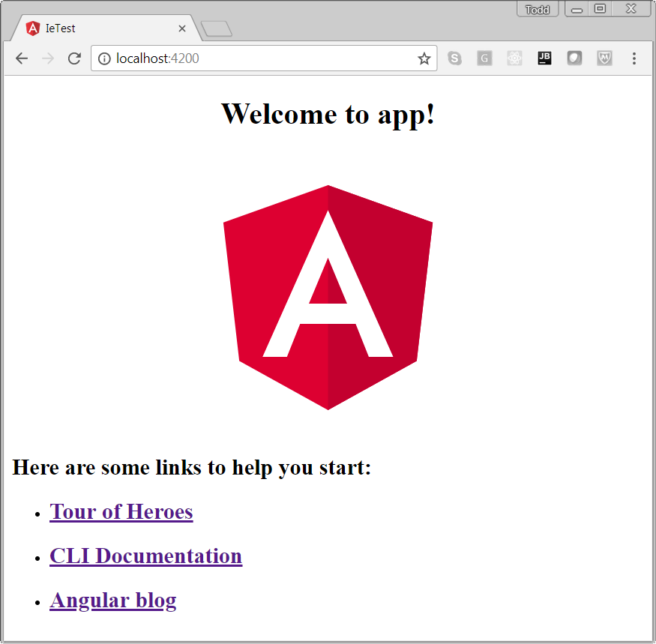
Task: Go back with the browser back arrow
Action: pyautogui.click(x=22, y=58)
